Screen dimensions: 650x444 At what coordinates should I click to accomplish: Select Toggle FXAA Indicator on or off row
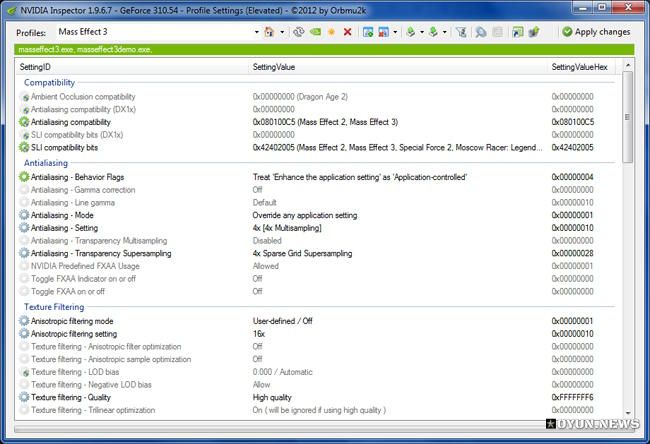[x=319, y=279]
